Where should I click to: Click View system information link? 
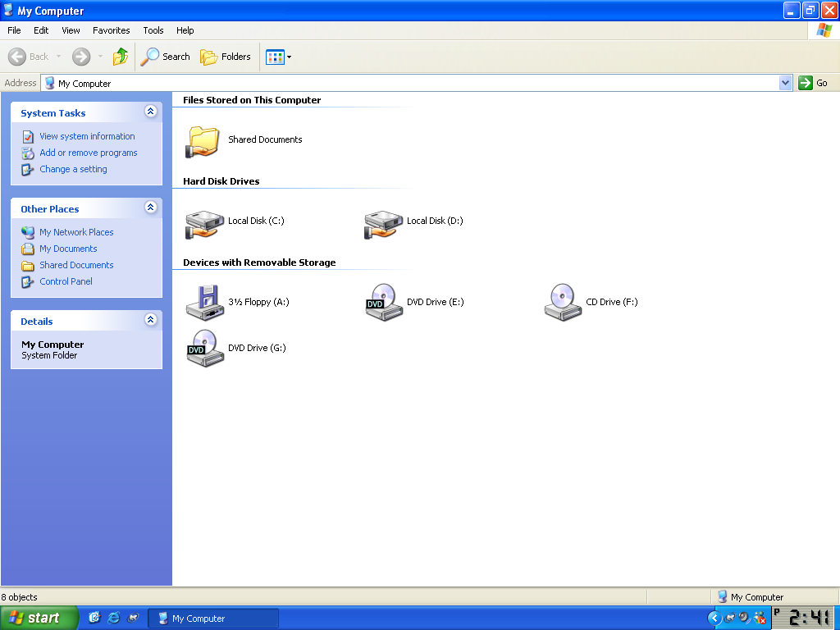coord(87,136)
